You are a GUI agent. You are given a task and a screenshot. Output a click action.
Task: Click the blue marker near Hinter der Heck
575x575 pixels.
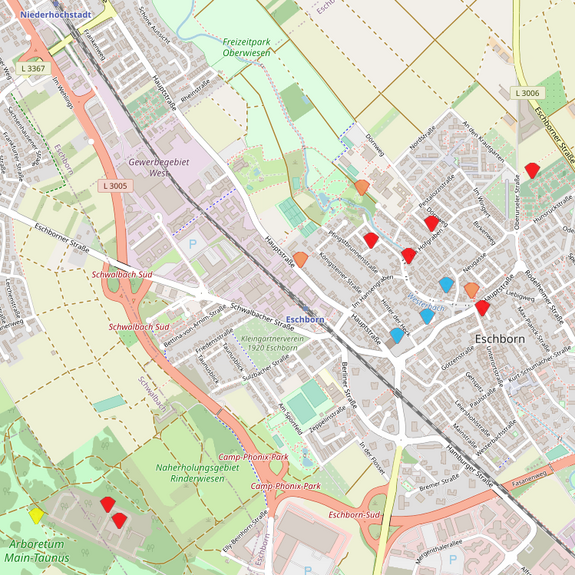tap(397, 336)
